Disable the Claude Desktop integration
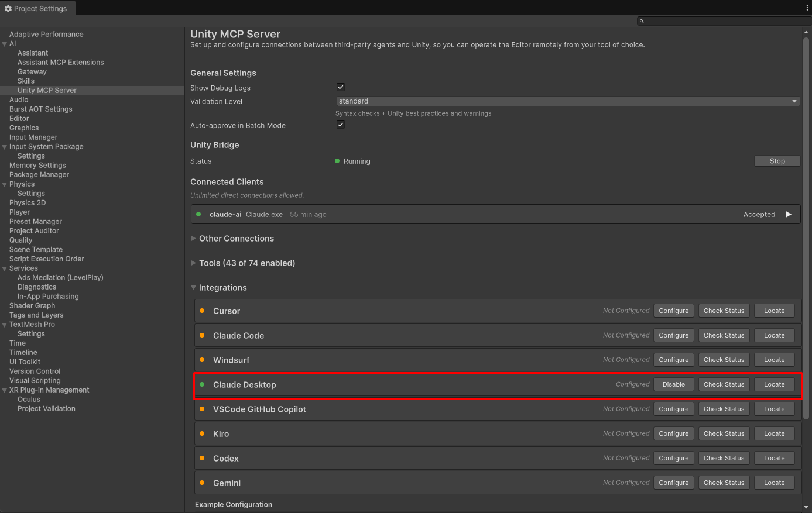Viewport: 812px width, 513px height. pos(674,384)
